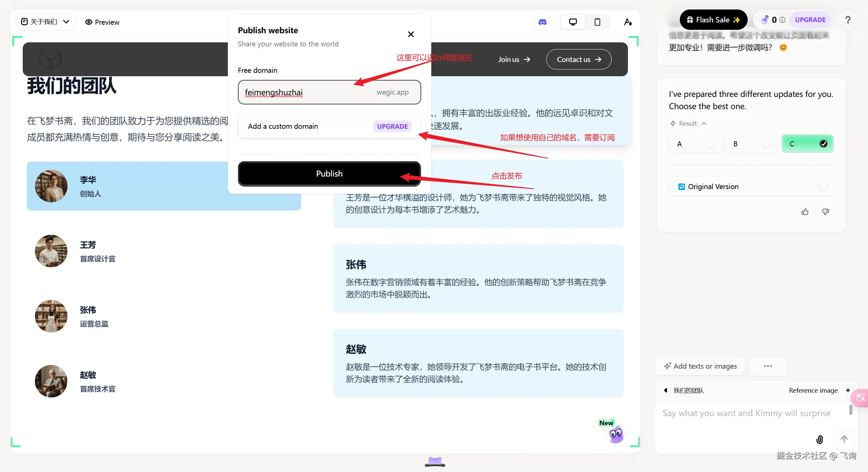Viewport: 868px width, 472px height.
Task: Switch to desktop view mode
Action: (x=573, y=22)
